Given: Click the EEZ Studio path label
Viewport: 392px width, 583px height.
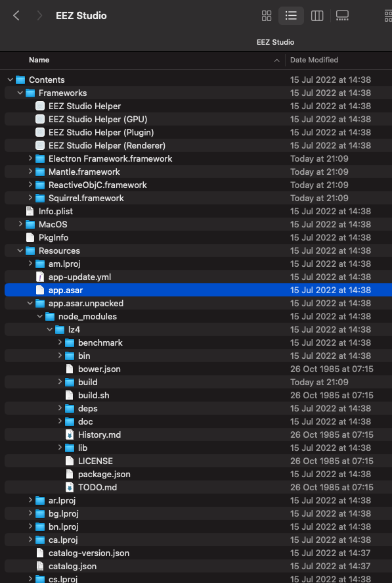Looking at the screenshot, I should click(275, 42).
